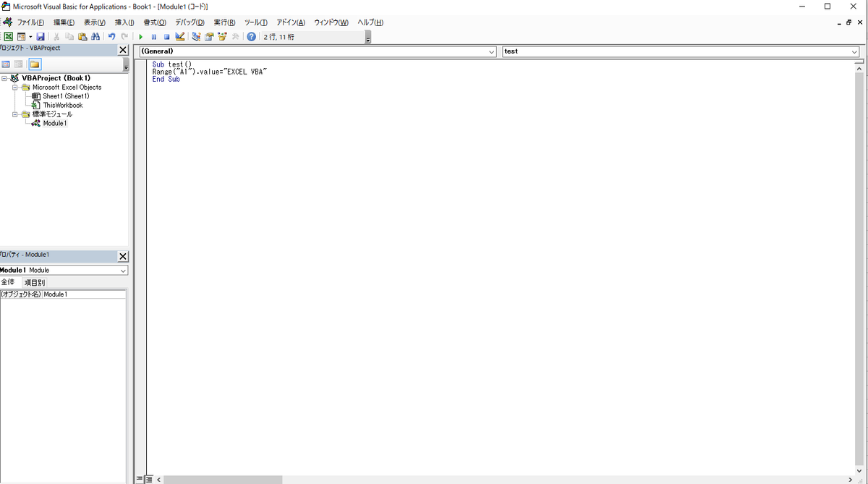Open the ファイル(F) menu
Image resolution: width=868 pixels, height=484 pixels.
pyautogui.click(x=30, y=22)
